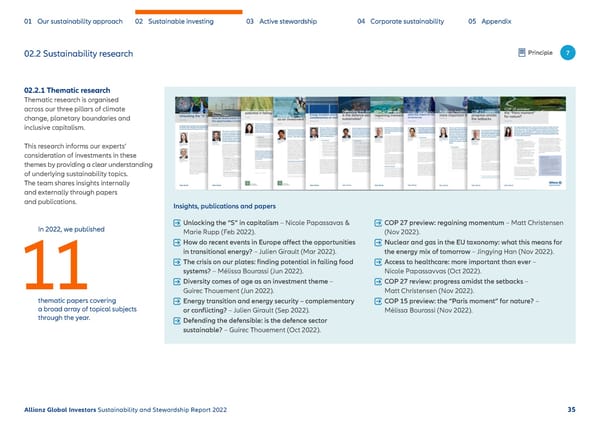Click arrow icon beside COP 27 review
Image resolution: width=600 pixels, height=424 pixels.
click(x=378, y=282)
